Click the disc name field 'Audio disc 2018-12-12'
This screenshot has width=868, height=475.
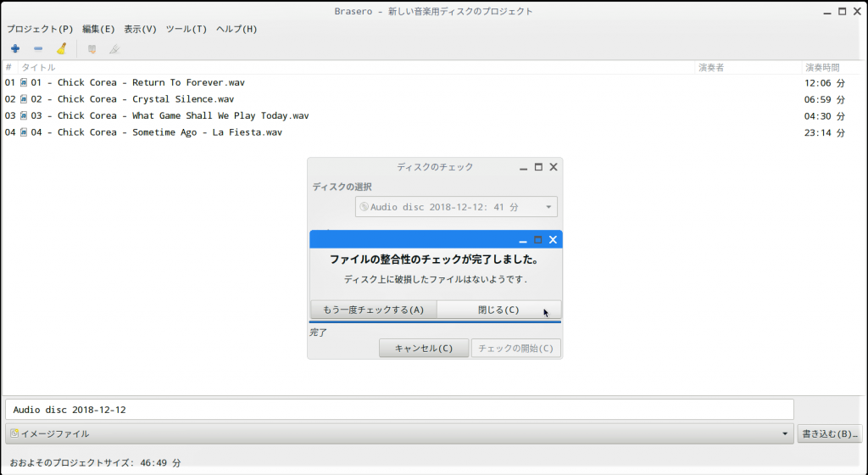pos(398,410)
